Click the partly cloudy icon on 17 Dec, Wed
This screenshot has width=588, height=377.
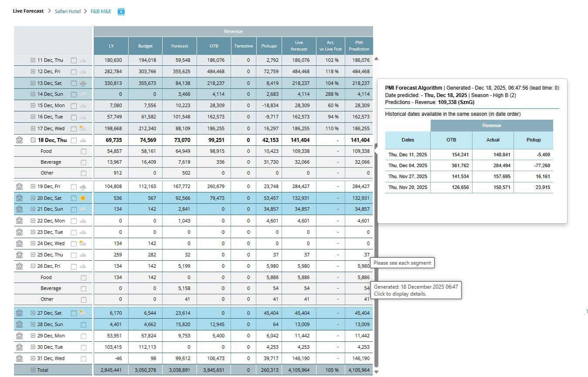(82, 128)
